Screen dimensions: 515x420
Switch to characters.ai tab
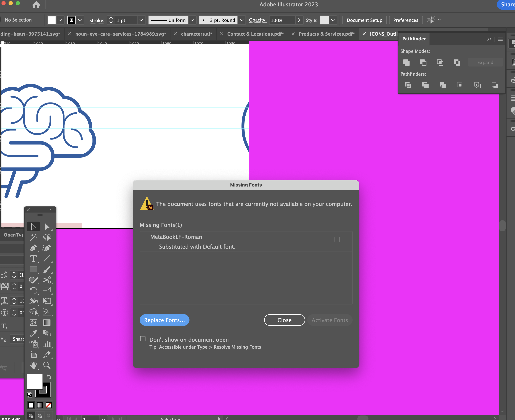196,34
